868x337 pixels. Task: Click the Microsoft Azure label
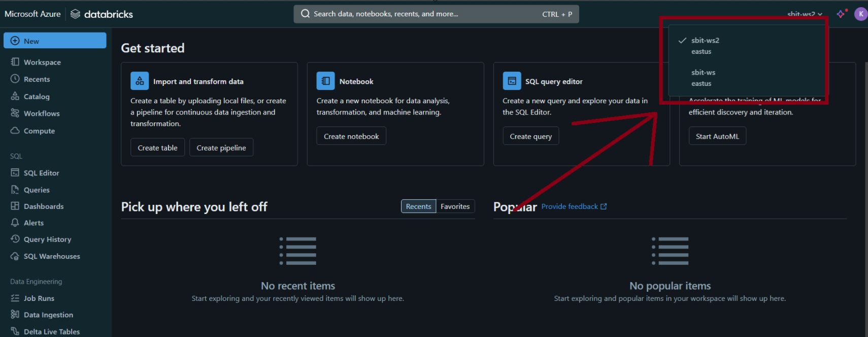tap(32, 14)
